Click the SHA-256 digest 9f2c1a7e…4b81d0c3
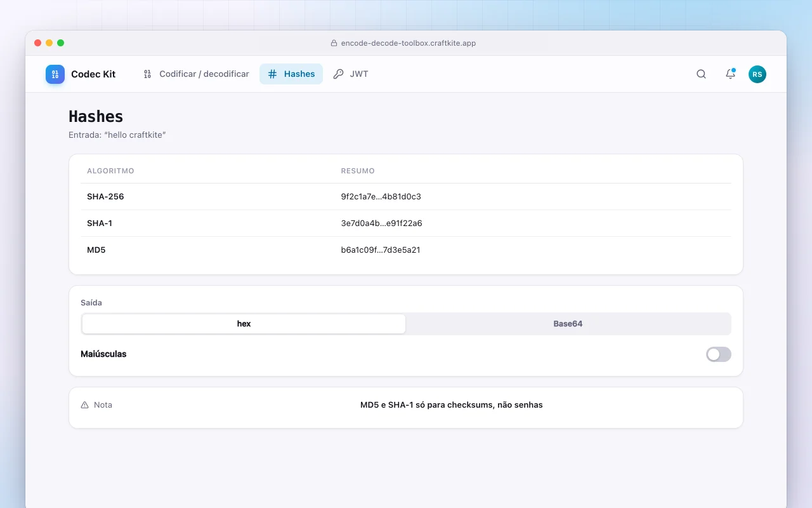 tap(381, 197)
